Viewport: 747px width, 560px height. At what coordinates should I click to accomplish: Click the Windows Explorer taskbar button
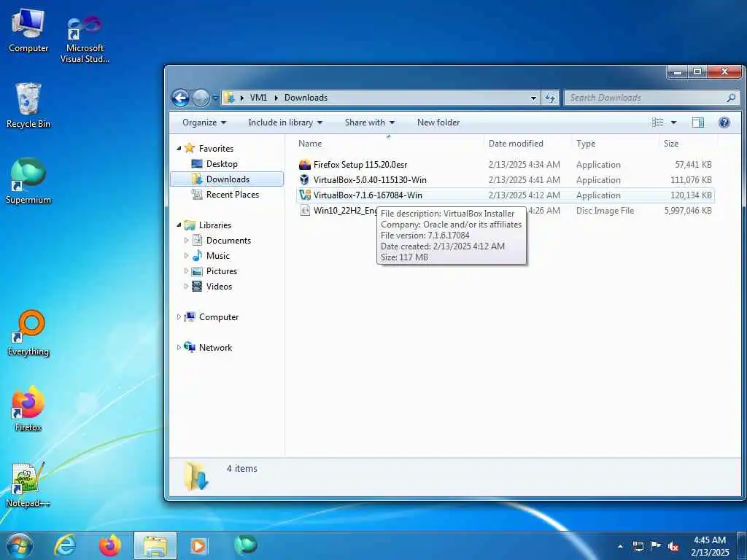click(x=155, y=545)
